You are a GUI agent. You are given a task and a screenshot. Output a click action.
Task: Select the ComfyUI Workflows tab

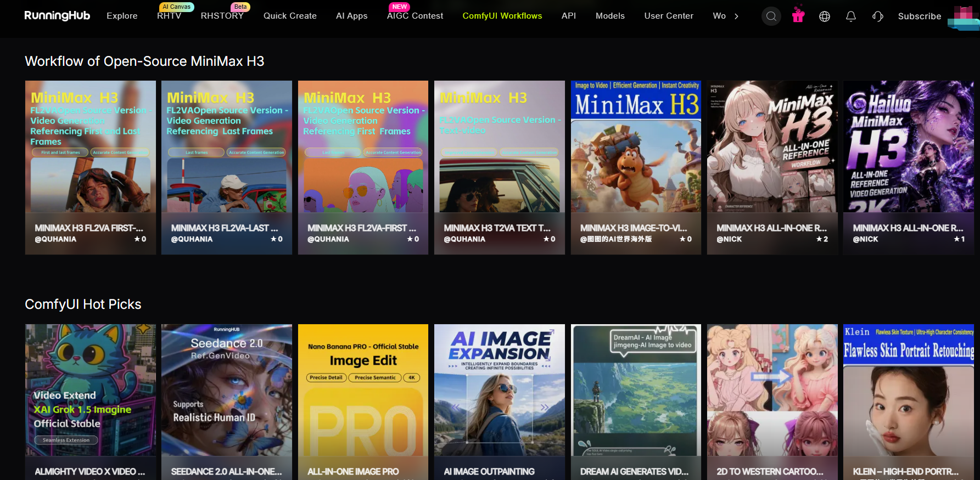pos(502,16)
